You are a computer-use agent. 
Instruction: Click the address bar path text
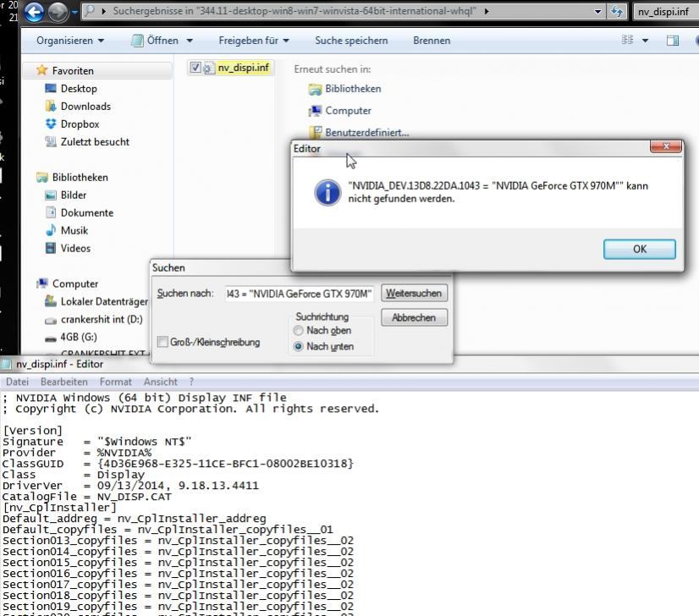coord(294,11)
